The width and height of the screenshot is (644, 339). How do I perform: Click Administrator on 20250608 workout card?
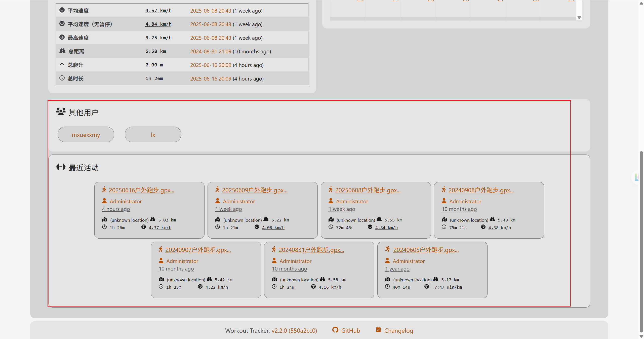point(352,201)
